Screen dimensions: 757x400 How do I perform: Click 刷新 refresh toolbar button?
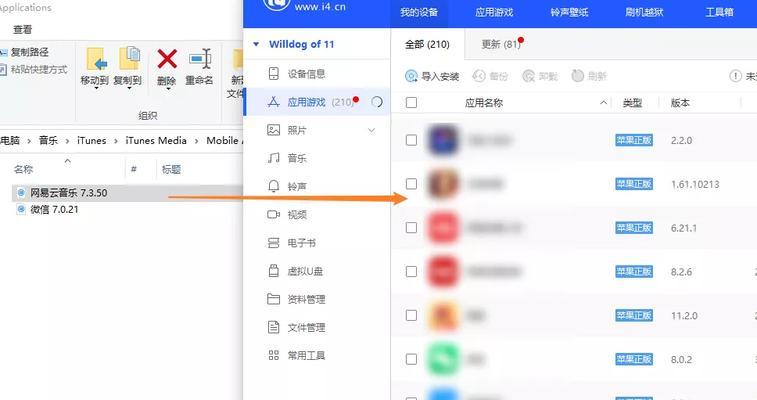point(589,76)
